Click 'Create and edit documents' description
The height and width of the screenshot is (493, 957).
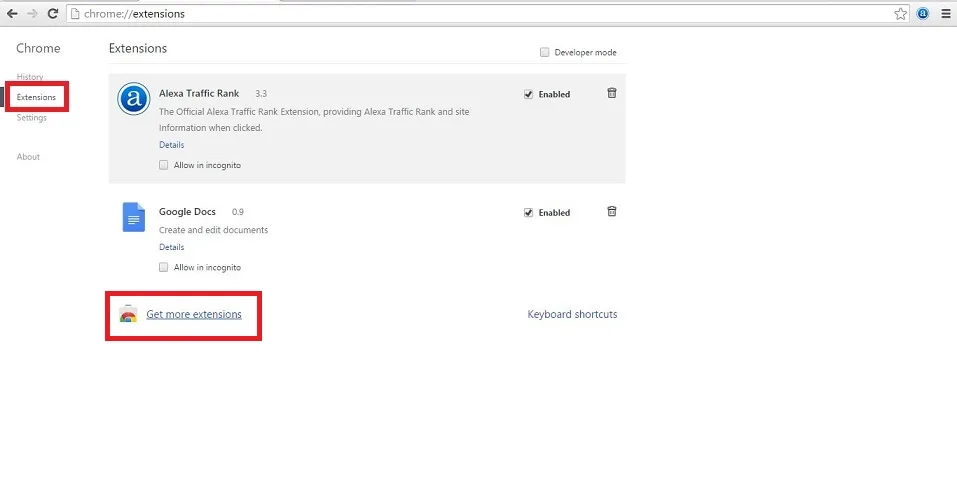(214, 230)
